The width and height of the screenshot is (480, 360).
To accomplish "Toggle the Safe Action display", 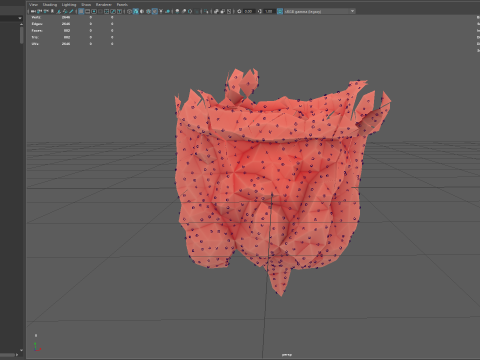I will [113, 11].
